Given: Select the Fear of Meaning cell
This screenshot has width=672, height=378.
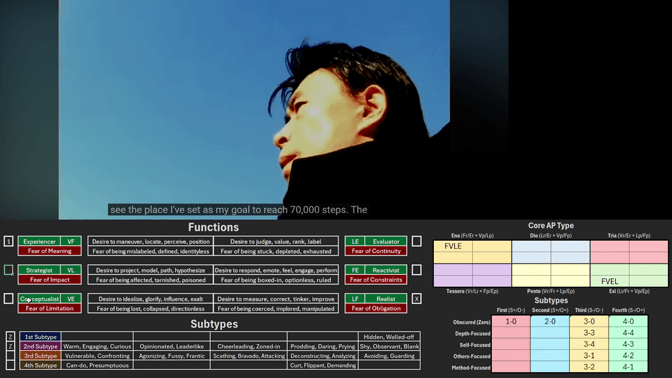Looking at the screenshot, I should (50, 251).
